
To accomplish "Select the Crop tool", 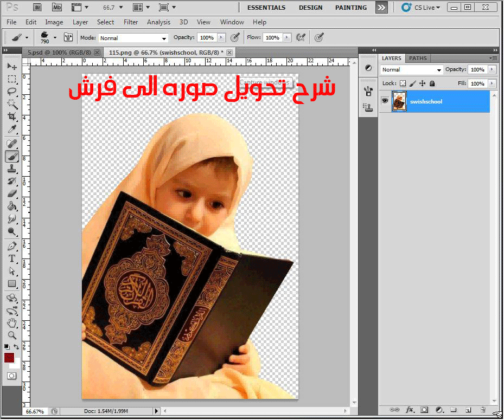I will pyautogui.click(x=12, y=117).
